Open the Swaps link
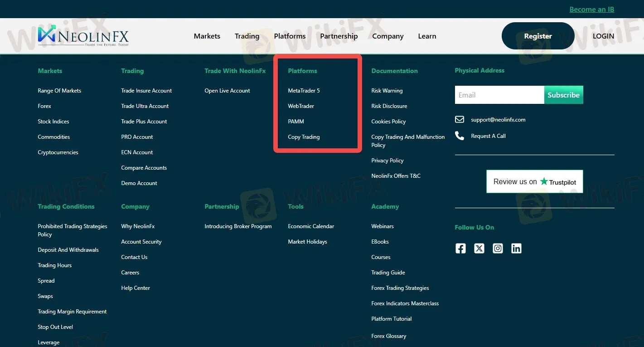Image resolution: width=644 pixels, height=347 pixels. pos(45,296)
